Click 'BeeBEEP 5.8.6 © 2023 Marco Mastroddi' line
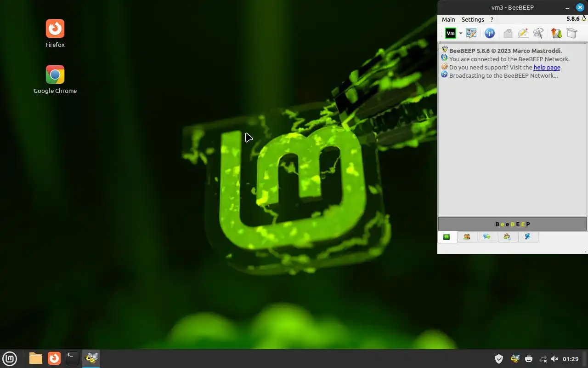Viewport: 588px width, 368px height. point(505,51)
